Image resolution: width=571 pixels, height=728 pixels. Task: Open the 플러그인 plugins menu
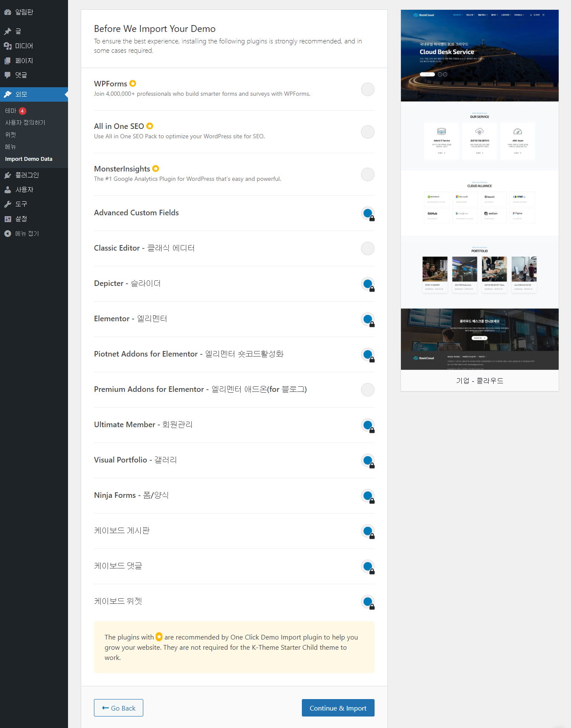point(34,175)
